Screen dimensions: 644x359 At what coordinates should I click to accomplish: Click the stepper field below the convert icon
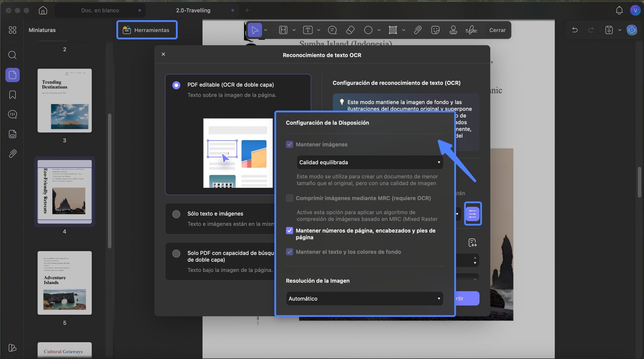point(467,260)
